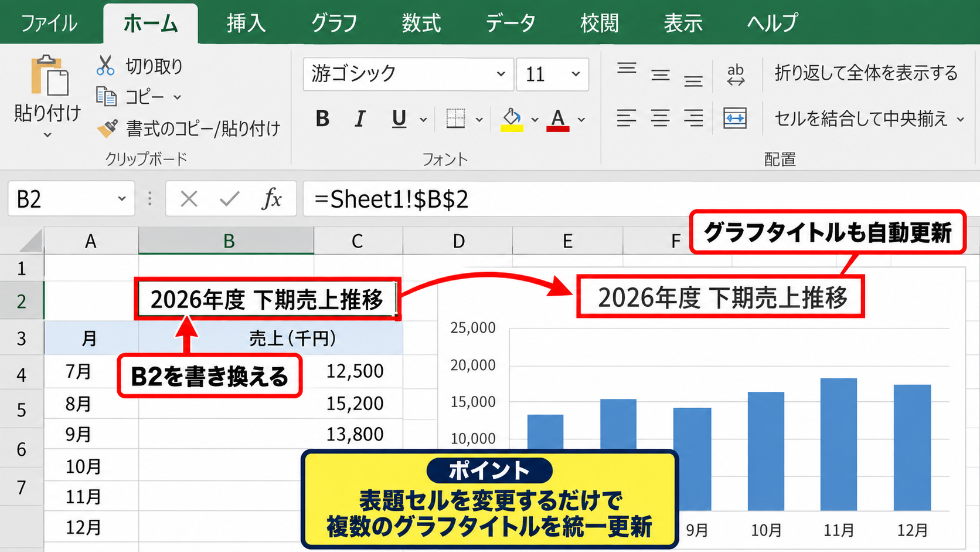Viewport: 980px width, 552px height.
Task: Click the 切り取り label
Action: [154, 66]
